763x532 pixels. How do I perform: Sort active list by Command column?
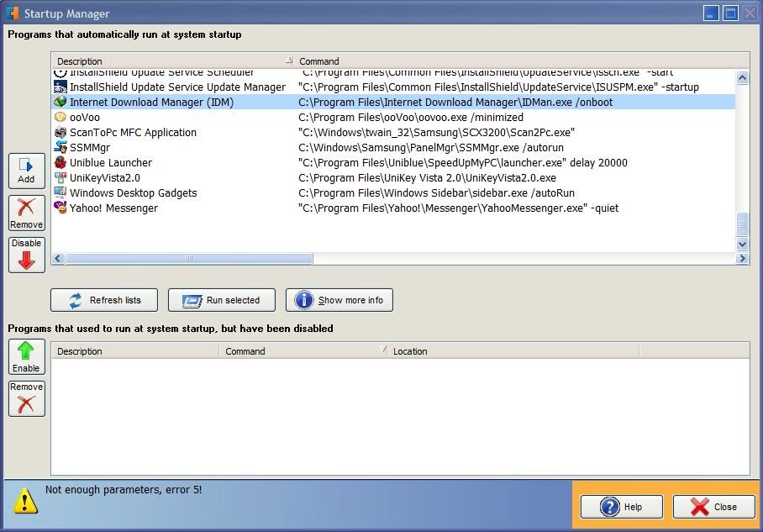(x=522, y=61)
